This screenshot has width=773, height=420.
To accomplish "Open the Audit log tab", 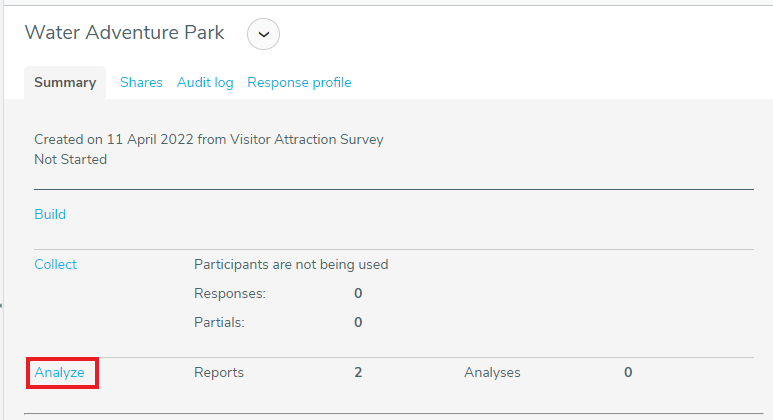I will (205, 82).
